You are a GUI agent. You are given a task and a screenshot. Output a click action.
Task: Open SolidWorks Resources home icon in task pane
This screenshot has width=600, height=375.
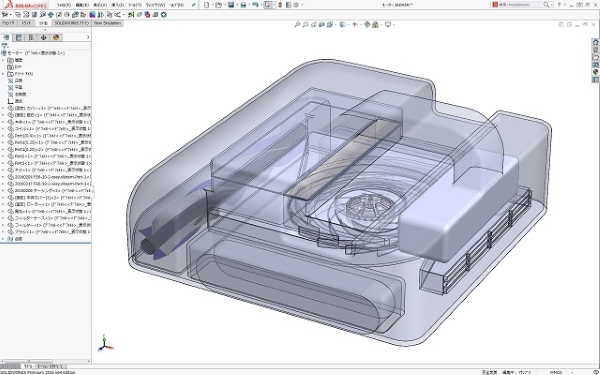[x=595, y=42]
